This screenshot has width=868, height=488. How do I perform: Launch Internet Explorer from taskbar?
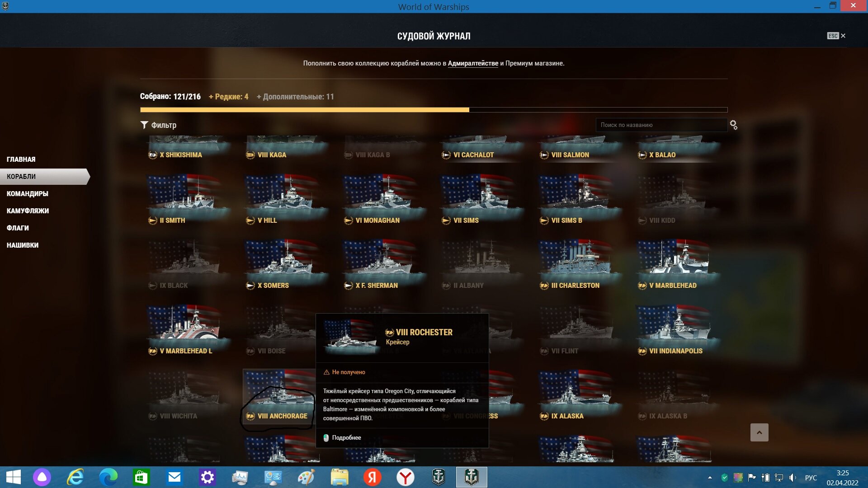pos(75,477)
